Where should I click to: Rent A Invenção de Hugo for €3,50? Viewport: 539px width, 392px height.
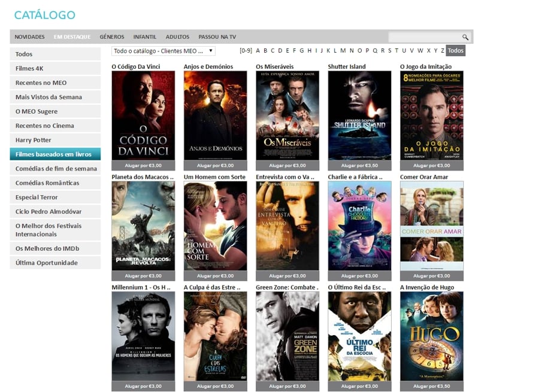[x=432, y=386]
